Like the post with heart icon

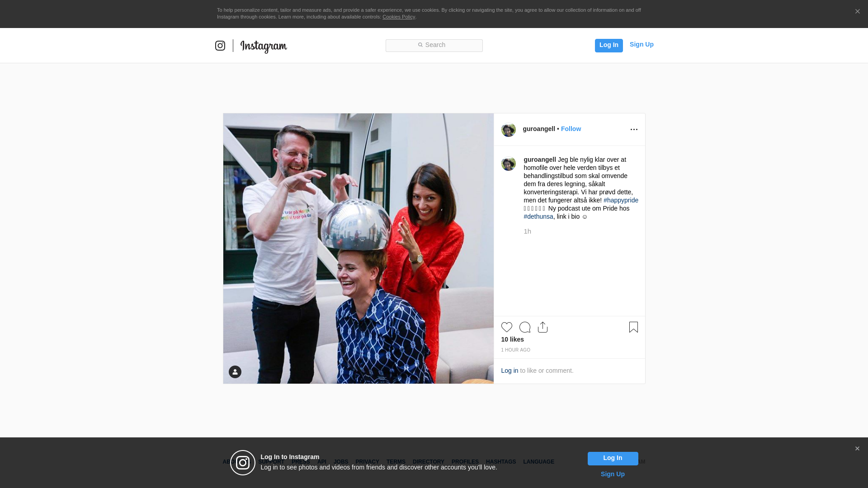(x=506, y=327)
